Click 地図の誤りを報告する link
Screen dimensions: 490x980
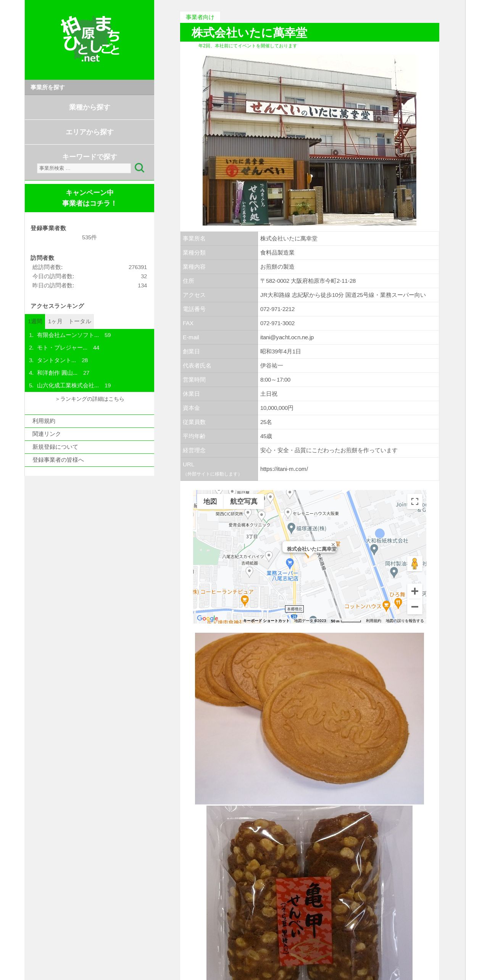405,621
